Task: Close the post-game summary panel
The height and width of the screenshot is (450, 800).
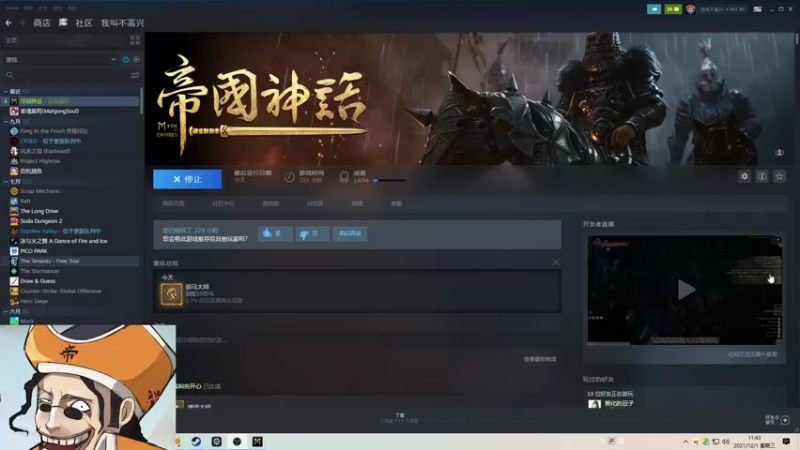Action: [556, 262]
